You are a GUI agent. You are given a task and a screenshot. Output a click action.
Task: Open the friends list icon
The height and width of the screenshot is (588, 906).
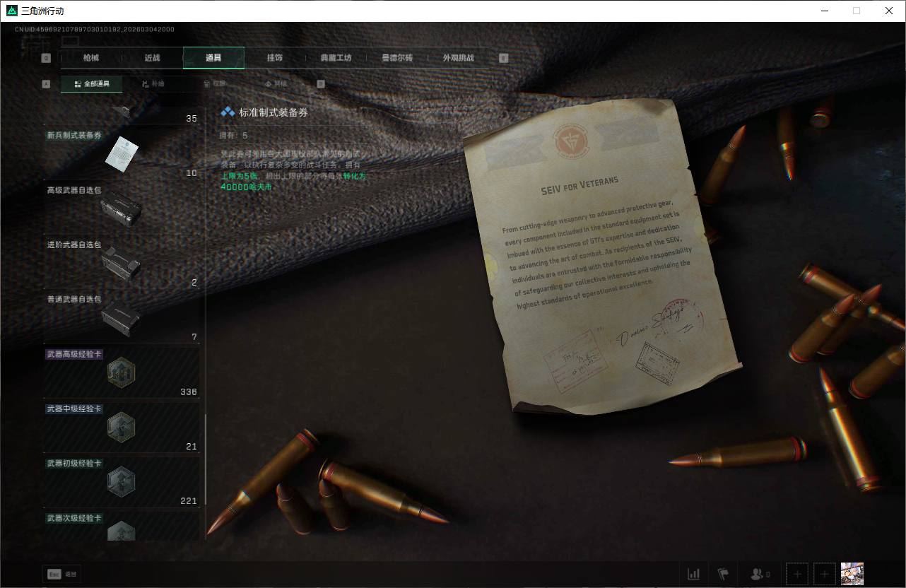760,574
